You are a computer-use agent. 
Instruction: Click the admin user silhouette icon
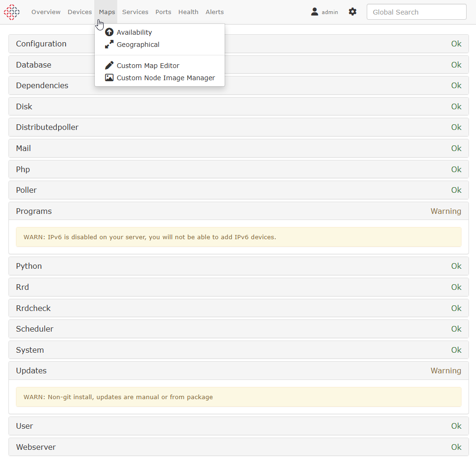[x=315, y=12]
